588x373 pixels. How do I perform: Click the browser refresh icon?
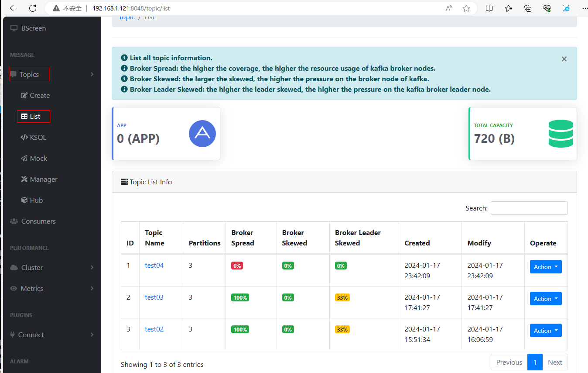click(33, 8)
